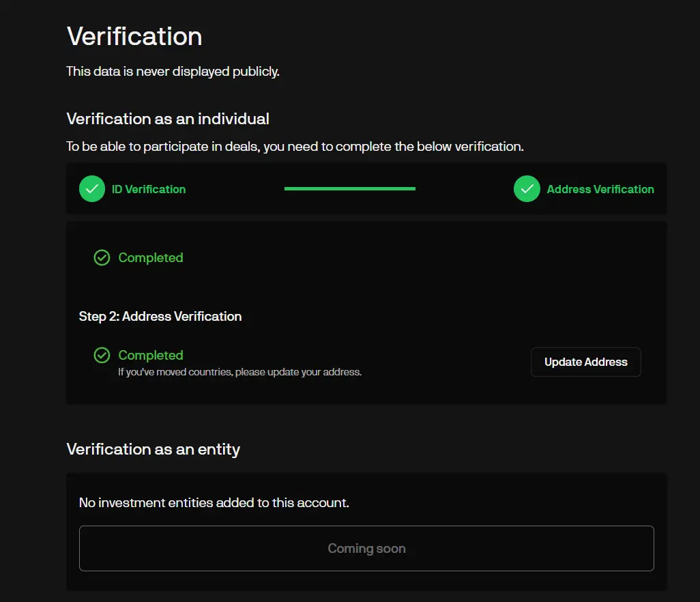
Task: Click the participate in deals instruction text
Action: [x=295, y=147]
